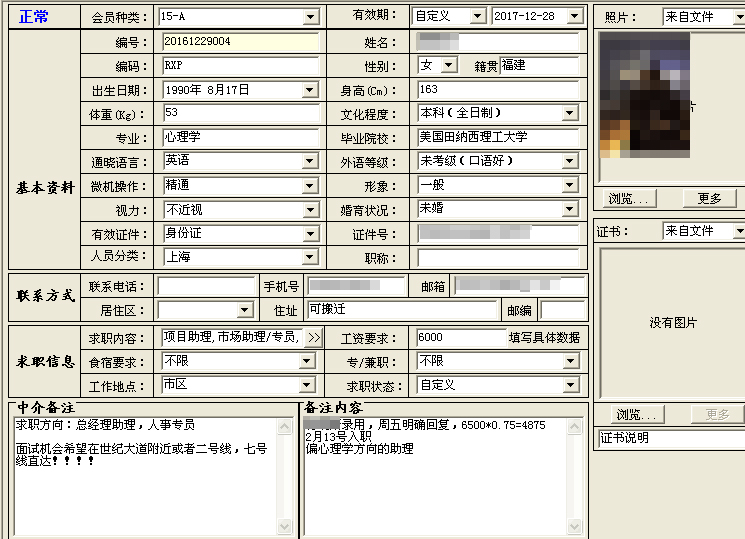This screenshot has height=539, width=745.
Task: Open the 有效期 自定义 dropdown
Action: tap(477, 17)
